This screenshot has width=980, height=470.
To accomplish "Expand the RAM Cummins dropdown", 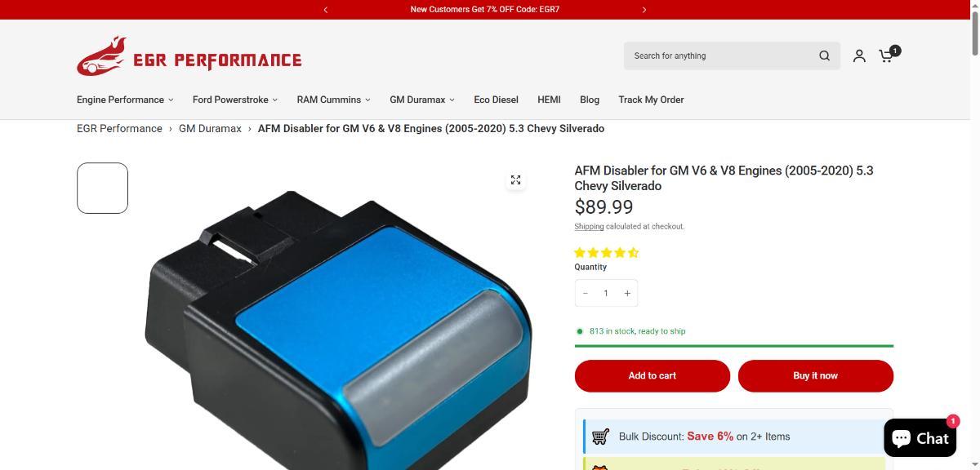I will point(333,100).
